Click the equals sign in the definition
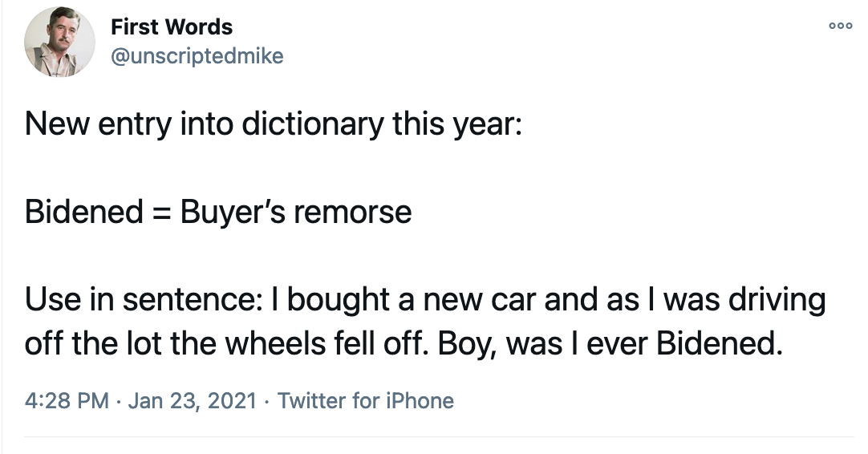Screen dimensions: 868x454 click(x=160, y=213)
